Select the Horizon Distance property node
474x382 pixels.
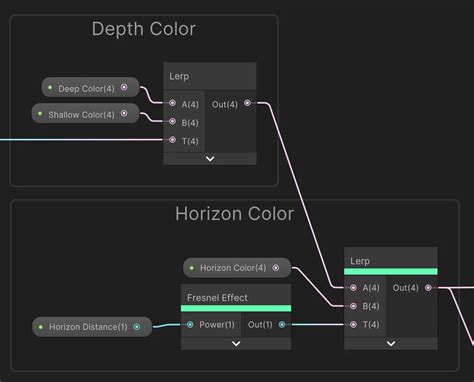pos(92,327)
